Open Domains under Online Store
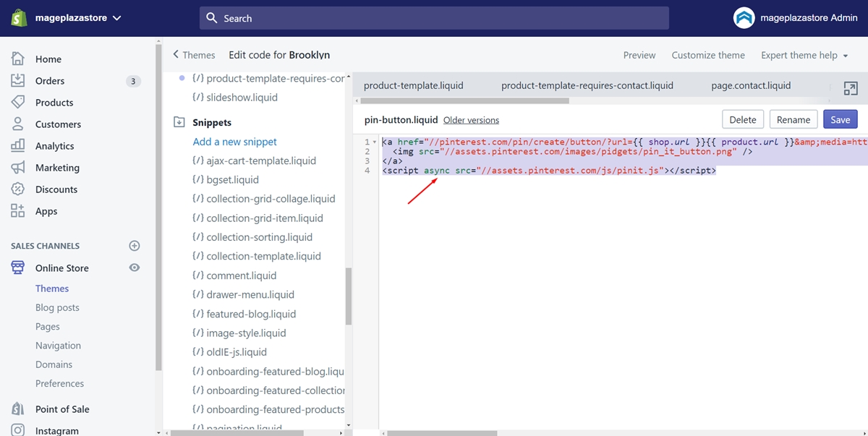Image resolution: width=868 pixels, height=436 pixels. tap(54, 364)
